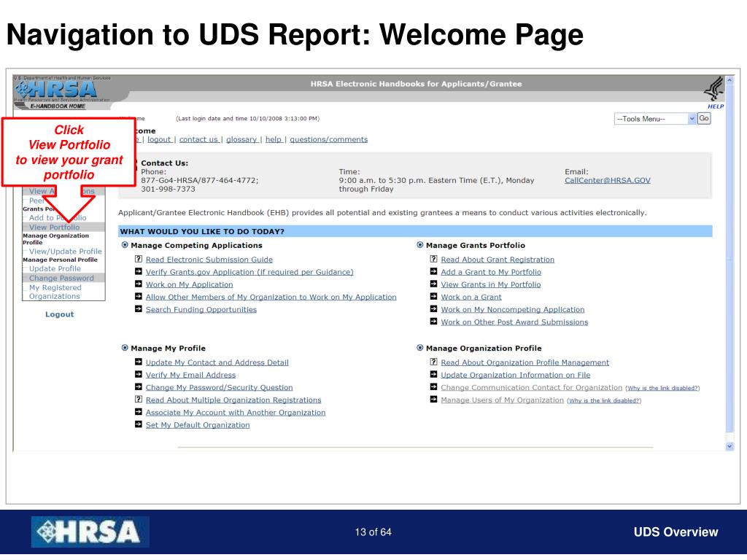Click arrow icon beside Search Funding Opportunities
Screen dimensions: 747x560
[x=138, y=309]
